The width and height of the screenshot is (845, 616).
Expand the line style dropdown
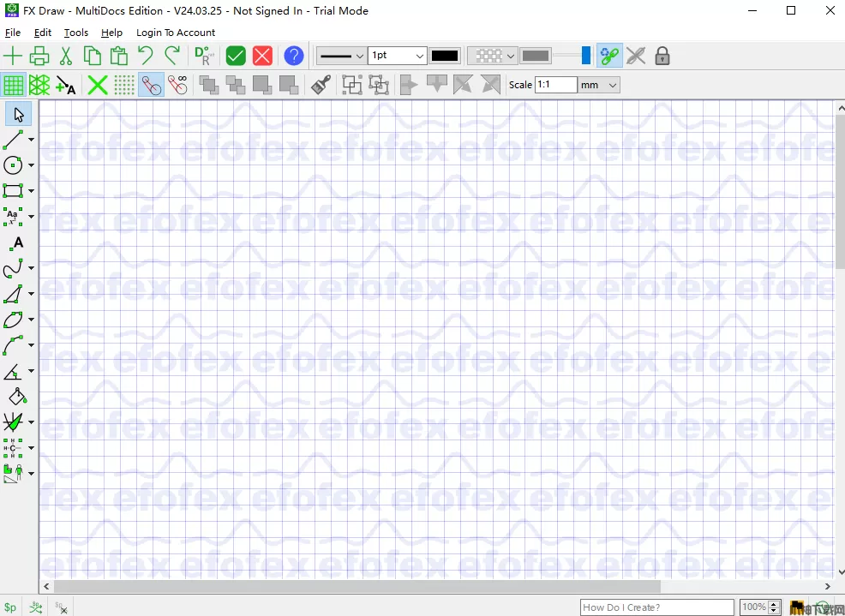[x=341, y=56]
